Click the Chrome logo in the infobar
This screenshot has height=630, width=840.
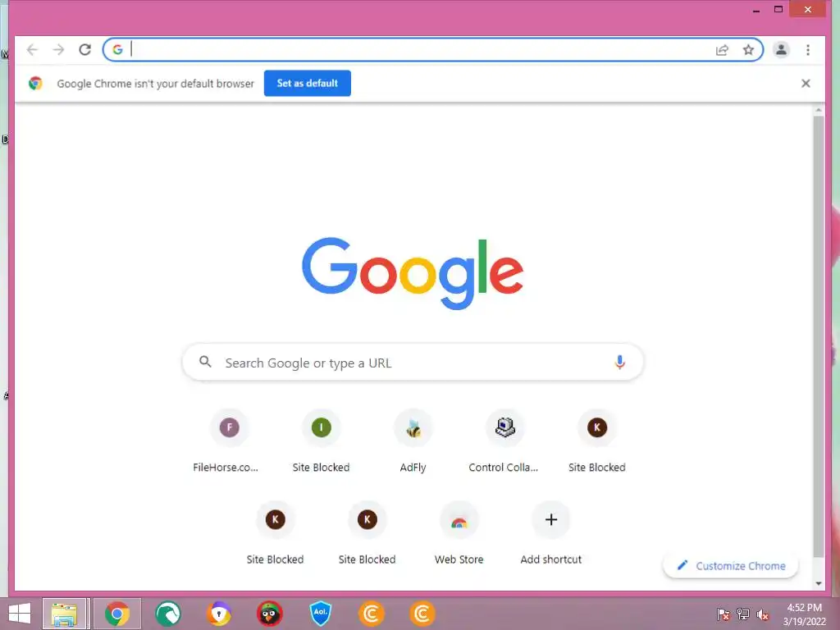pos(35,83)
